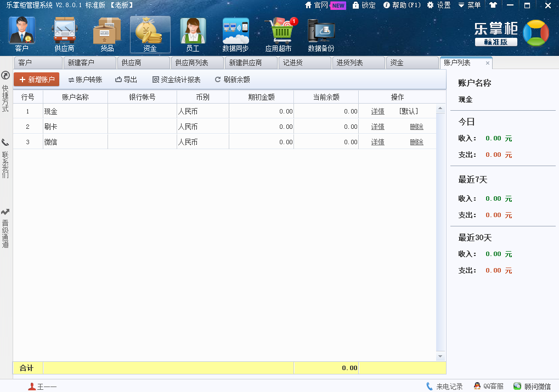Viewport: 559px width, 392px height.
Task: Open 晋级通道 sidebar item
Action: 5,228
